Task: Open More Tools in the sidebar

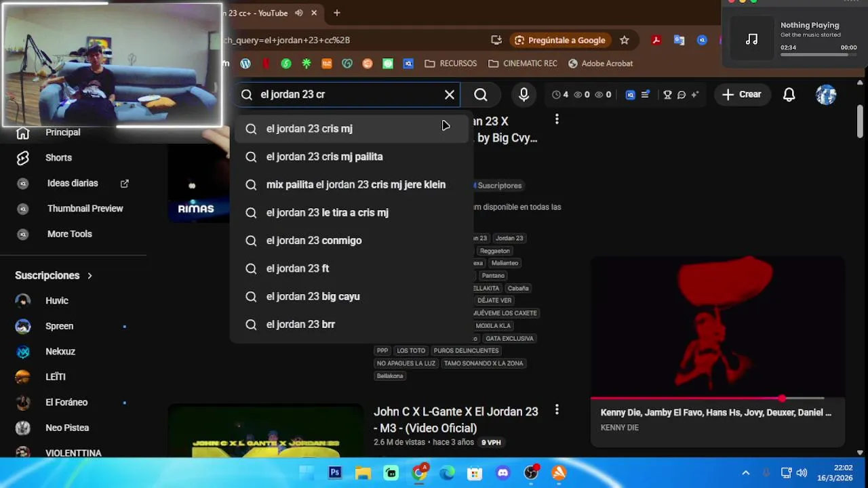Action: click(70, 234)
